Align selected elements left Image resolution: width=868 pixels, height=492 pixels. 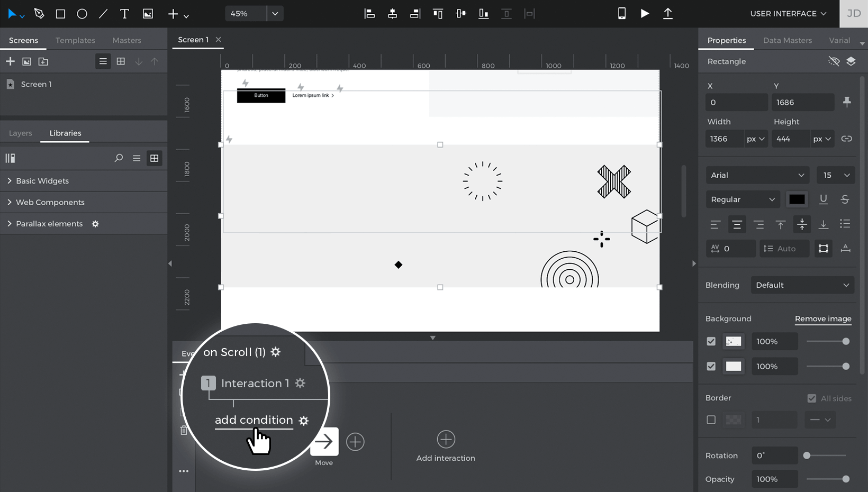coord(369,14)
